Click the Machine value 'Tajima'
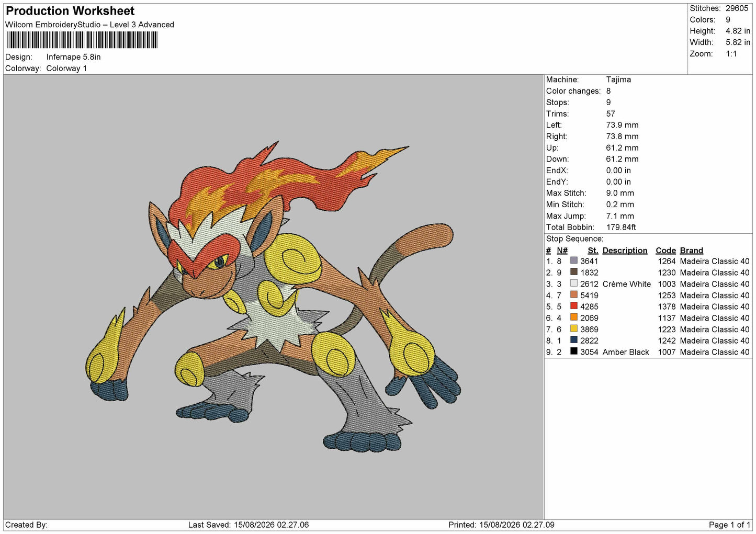 tap(618, 79)
